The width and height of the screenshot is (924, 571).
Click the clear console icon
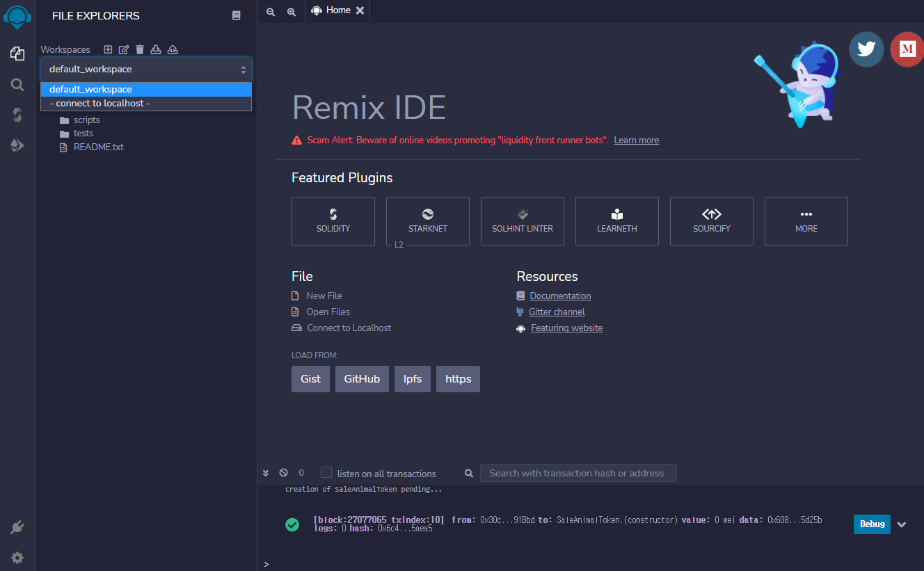point(283,473)
